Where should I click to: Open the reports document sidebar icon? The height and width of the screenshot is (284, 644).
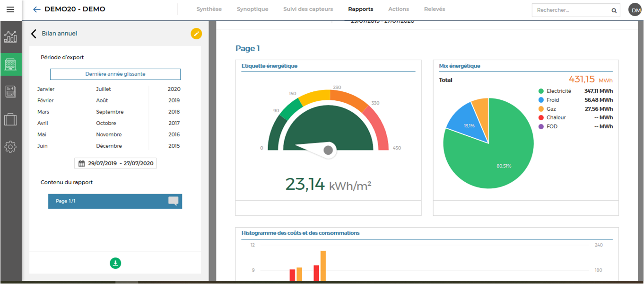coord(10,92)
